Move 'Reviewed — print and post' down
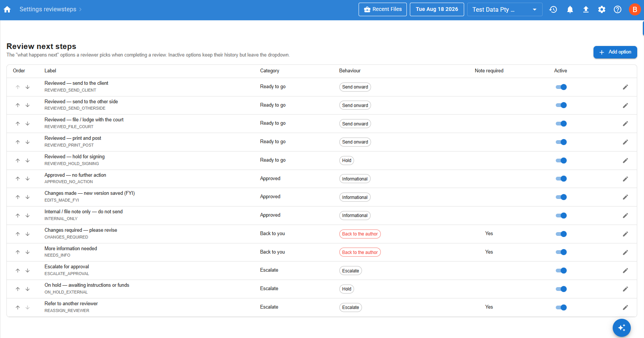 pyautogui.click(x=28, y=142)
